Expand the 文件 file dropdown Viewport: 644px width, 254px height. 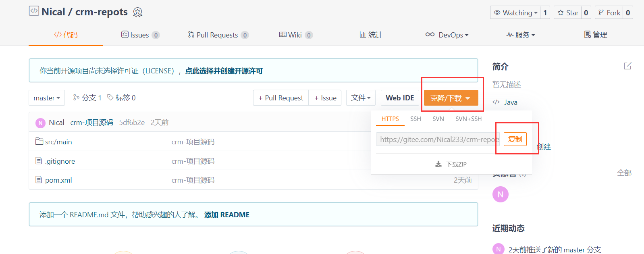pyautogui.click(x=361, y=98)
